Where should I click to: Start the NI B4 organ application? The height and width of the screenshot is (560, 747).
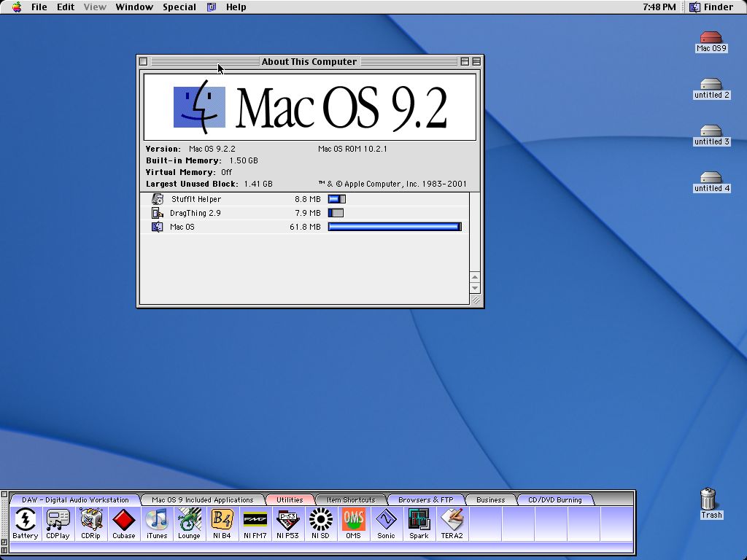point(222,520)
